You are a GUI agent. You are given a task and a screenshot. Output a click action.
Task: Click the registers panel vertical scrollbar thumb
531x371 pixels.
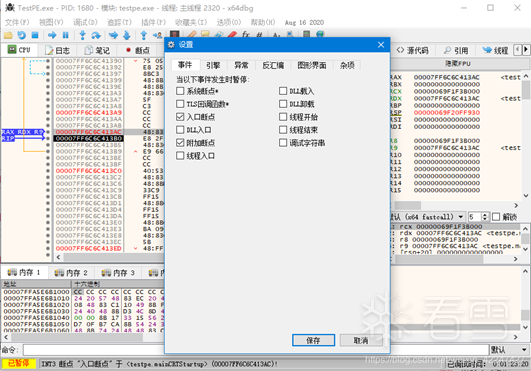click(x=526, y=90)
